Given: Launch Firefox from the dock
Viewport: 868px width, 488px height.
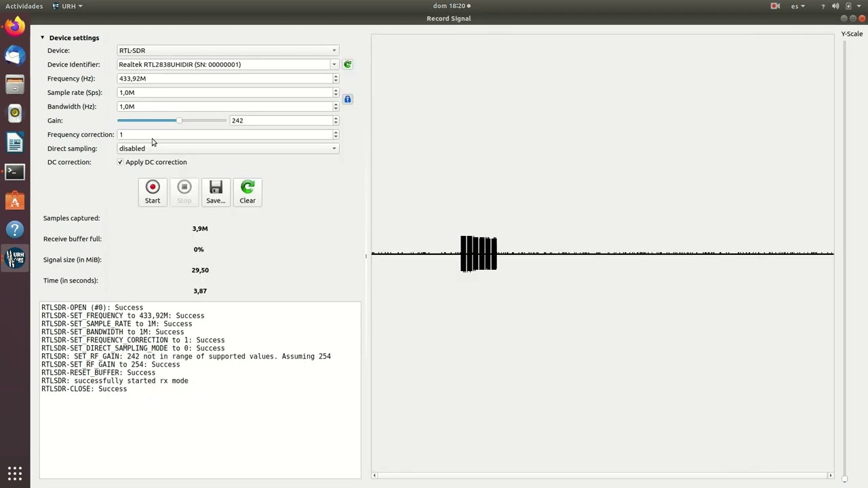Looking at the screenshot, I should (x=15, y=27).
